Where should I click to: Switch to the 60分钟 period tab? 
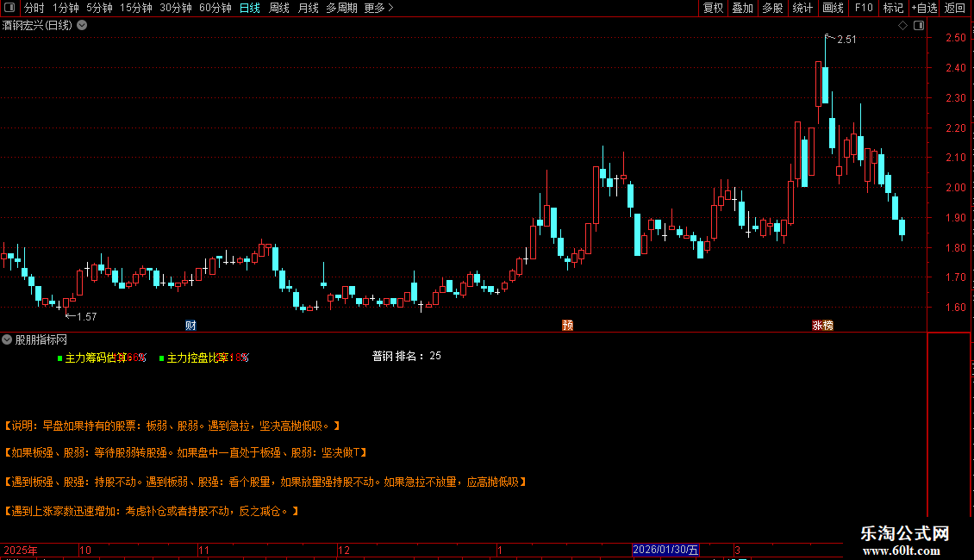pos(215,8)
